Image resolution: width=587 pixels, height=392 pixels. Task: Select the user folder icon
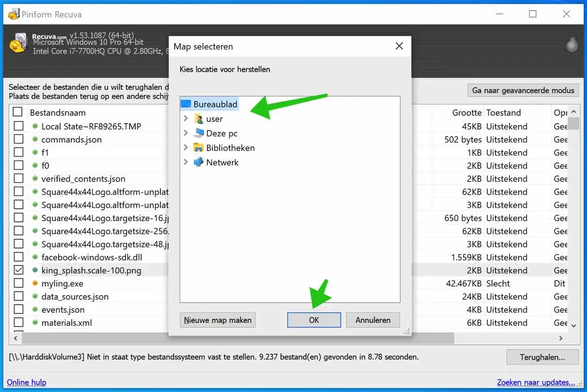click(x=199, y=119)
